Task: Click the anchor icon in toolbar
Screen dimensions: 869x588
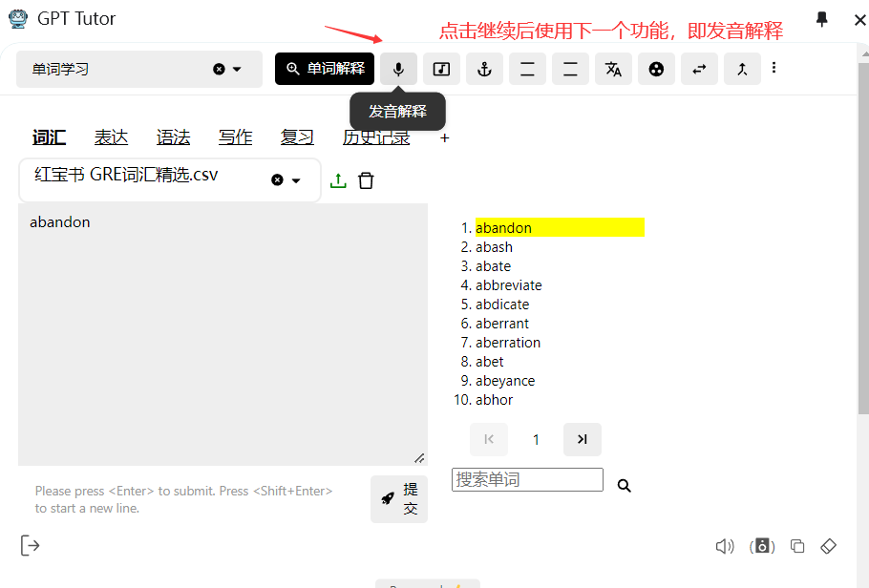Action: tap(484, 69)
